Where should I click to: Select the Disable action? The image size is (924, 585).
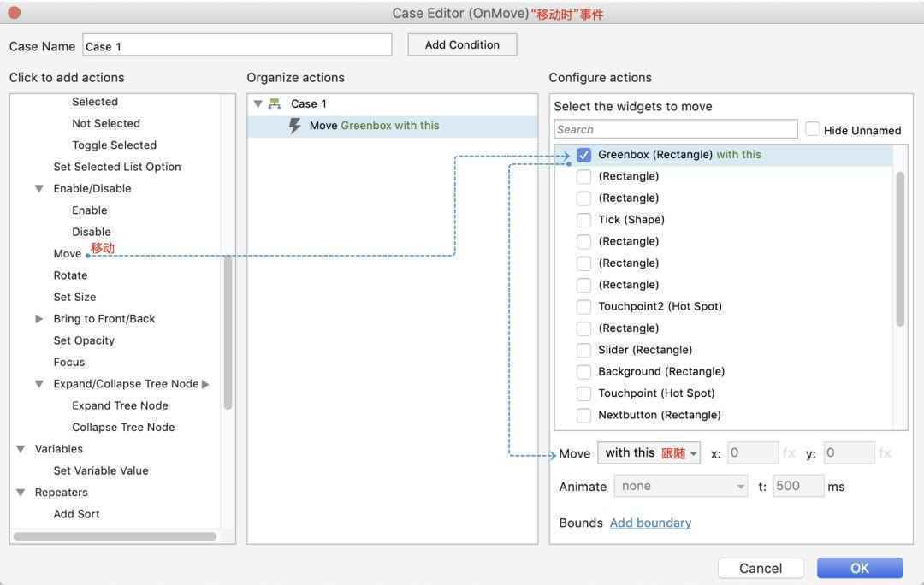[x=92, y=232]
